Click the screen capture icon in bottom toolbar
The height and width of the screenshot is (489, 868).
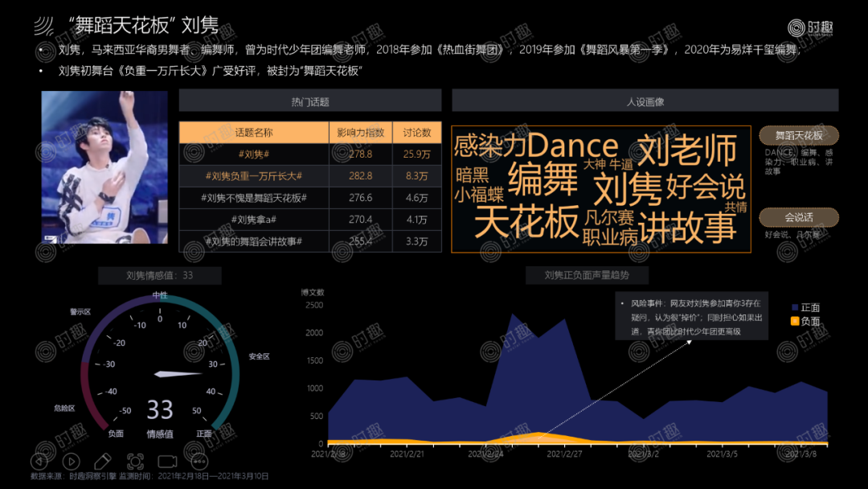(x=134, y=461)
